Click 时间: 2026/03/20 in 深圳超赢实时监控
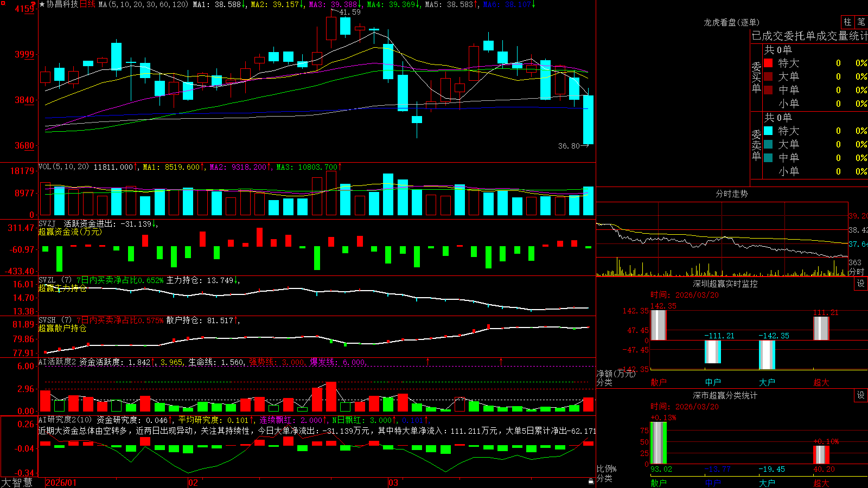 coord(685,295)
